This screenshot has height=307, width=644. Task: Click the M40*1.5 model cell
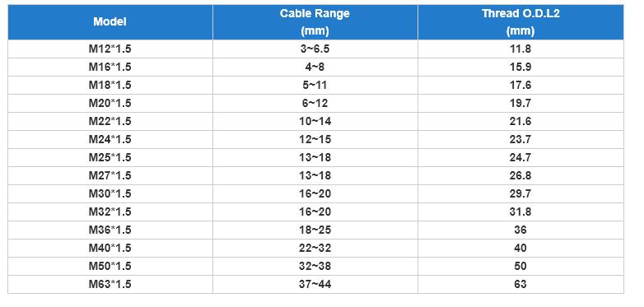coord(110,248)
